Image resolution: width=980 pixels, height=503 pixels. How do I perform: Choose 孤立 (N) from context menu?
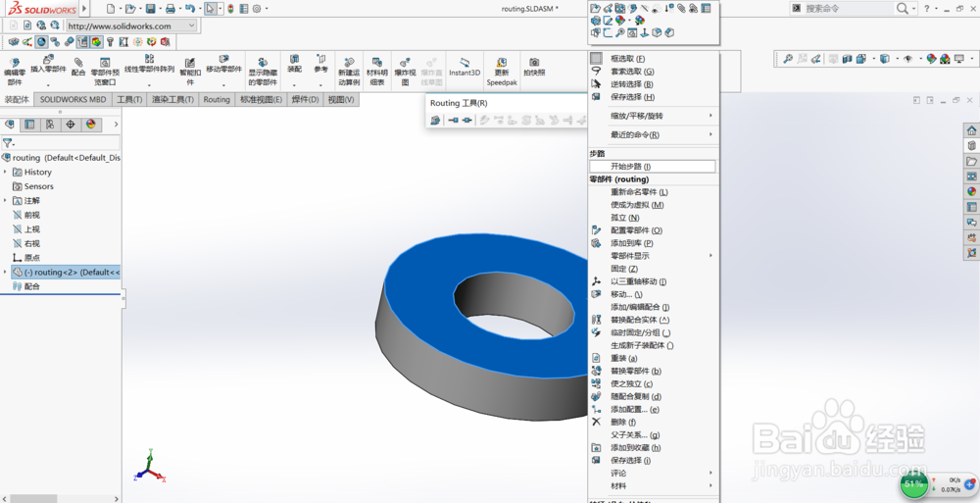coord(654,217)
